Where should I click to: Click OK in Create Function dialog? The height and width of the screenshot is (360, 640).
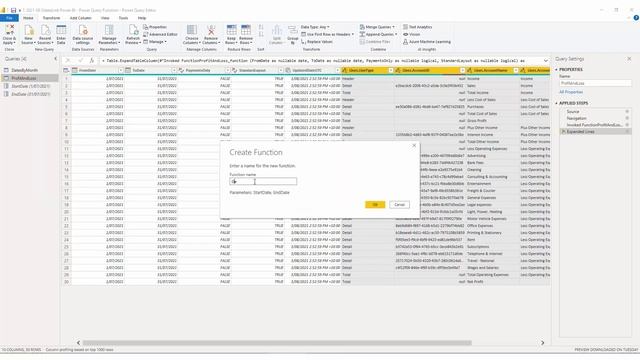tap(375, 204)
